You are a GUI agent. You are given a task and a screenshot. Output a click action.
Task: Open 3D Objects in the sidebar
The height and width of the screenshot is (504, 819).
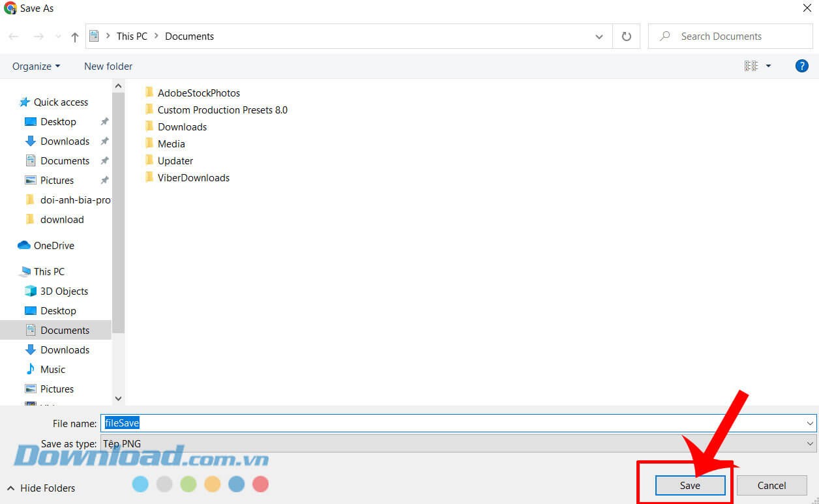[x=63, y=291]
